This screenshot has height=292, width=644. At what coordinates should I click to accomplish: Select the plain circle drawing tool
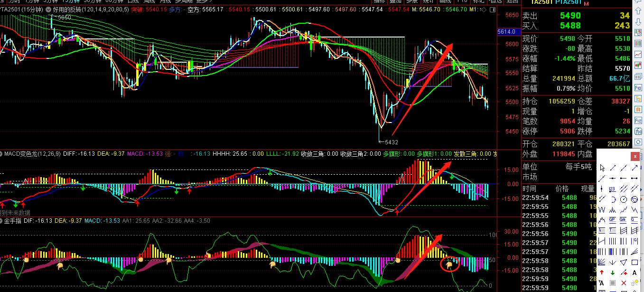point(624,199)
